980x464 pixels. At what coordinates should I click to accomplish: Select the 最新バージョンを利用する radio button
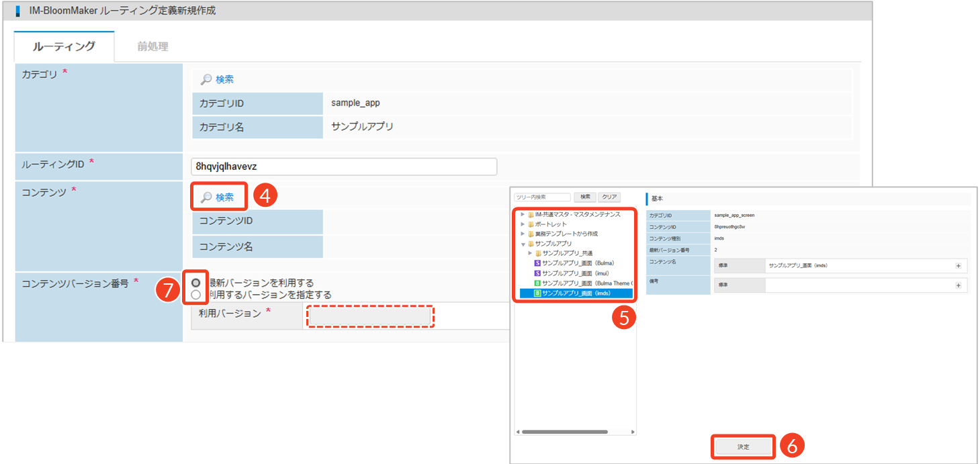(x=195, y=283)
